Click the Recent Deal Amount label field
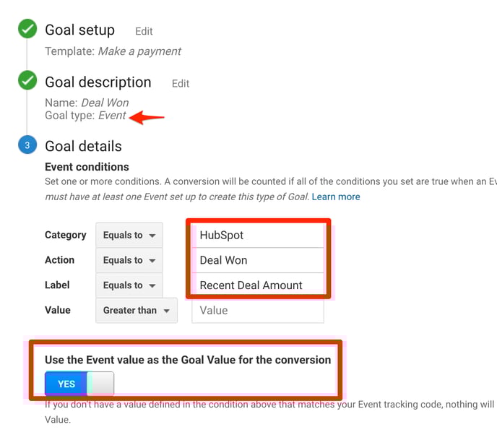Screen dimensions: 497x448 pyautogui.click(x=258, y=285)
